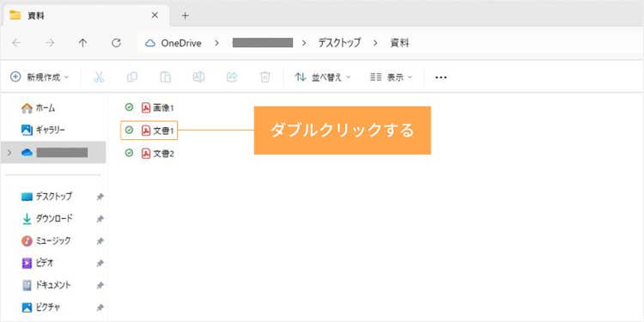
Task: Open ホーム in the sidebar
Action: point(38,108)
